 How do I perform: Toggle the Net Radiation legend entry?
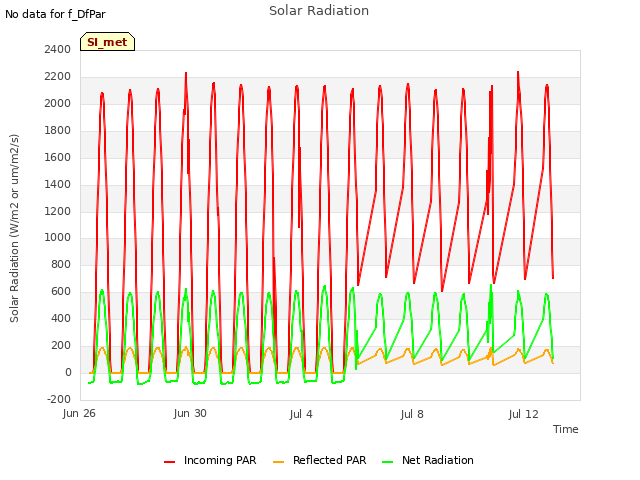click(x=428, y=460)
